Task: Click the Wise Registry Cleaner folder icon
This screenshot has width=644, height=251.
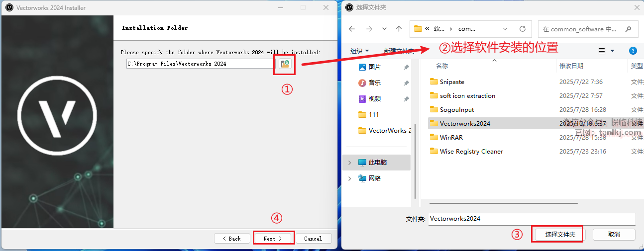Action: click(x=433, y=151)
